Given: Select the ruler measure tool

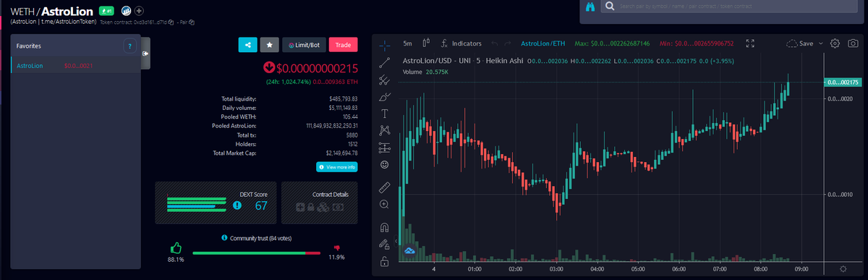Looking at the screenshot, I should coord(384,187).
